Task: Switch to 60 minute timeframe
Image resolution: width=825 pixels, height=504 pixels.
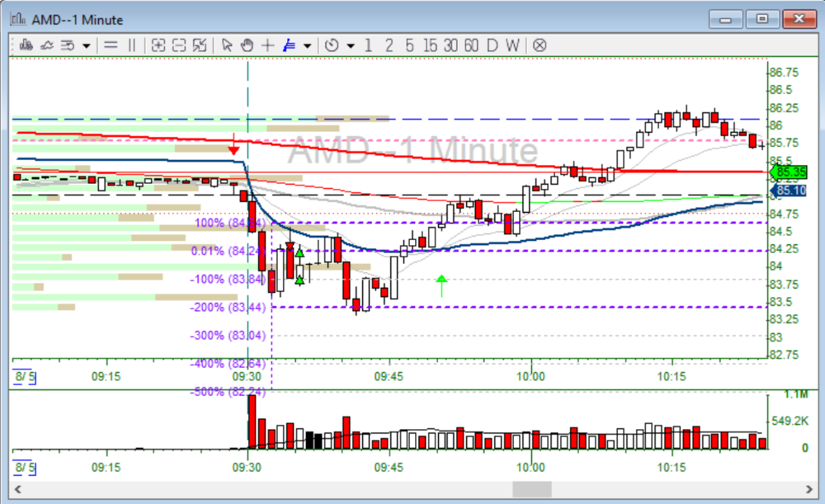Action: 471,45
